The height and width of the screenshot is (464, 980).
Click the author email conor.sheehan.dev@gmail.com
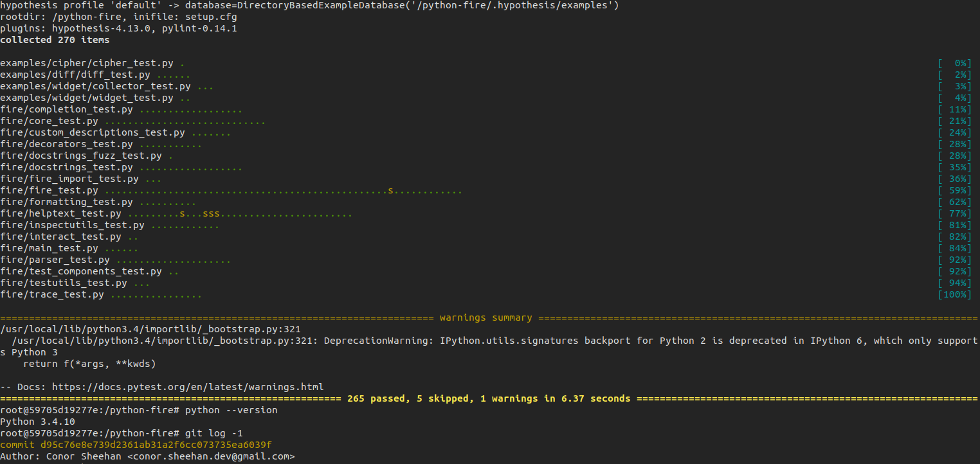[x=211, y=456]
